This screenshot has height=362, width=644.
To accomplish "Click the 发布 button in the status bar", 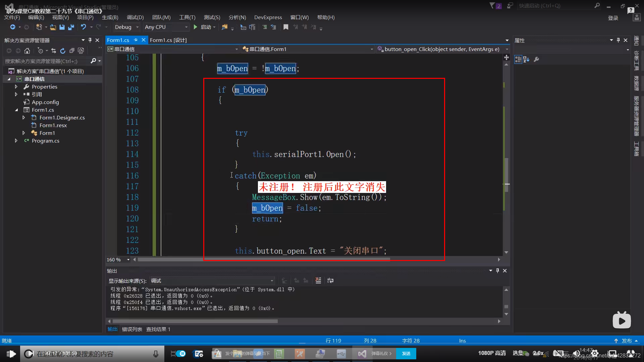I will (x=627, y=341).
